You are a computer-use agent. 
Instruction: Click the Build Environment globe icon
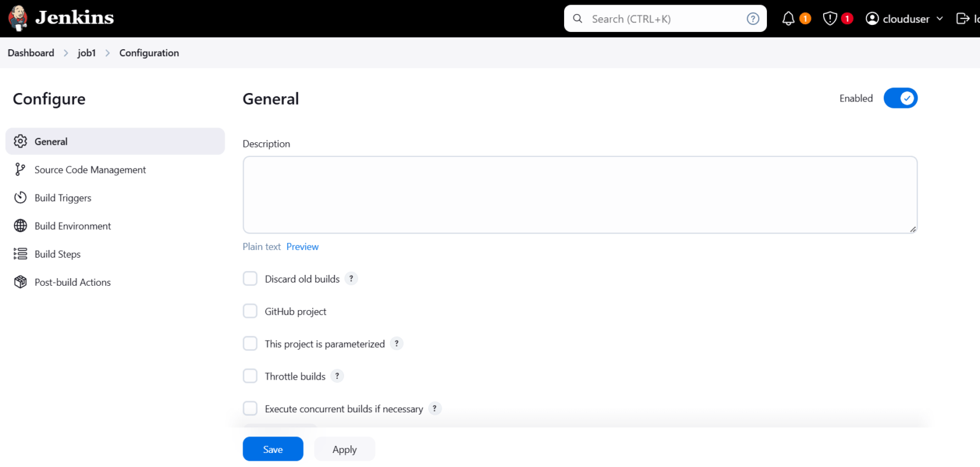tap(20, 225)
